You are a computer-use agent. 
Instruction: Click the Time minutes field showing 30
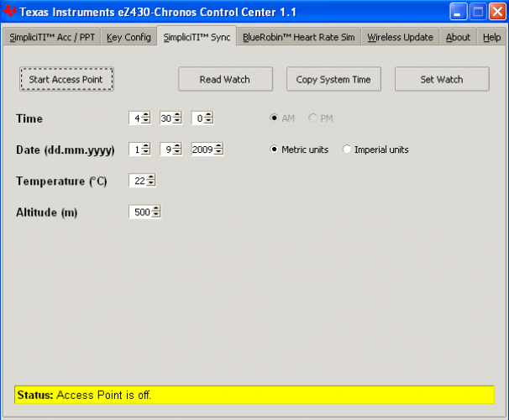pyautogui.click(x=166, y=118)
